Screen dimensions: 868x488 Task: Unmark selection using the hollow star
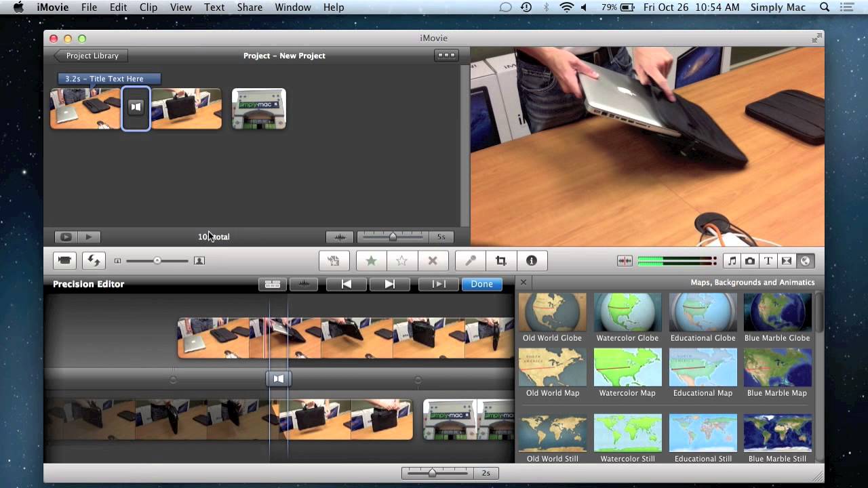point(401,260)
